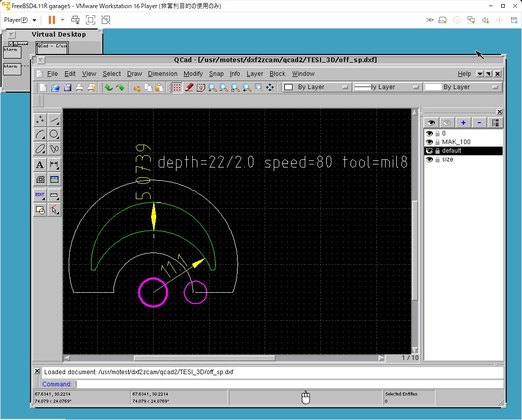Image resolution: width=522 pixels, height=420 pixels.
Task: Expand the line style By Layer dropdown
Action: pyautogui.click(x=462, y=88)
